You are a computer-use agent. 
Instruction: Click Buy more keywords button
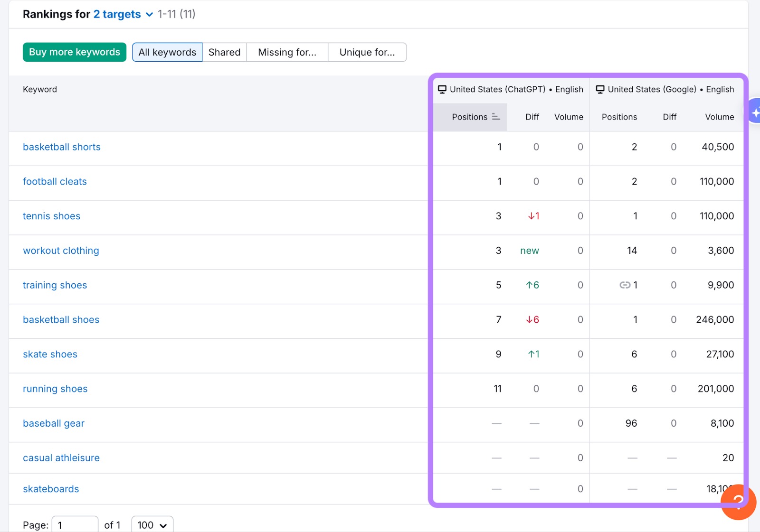click(75, 52)
